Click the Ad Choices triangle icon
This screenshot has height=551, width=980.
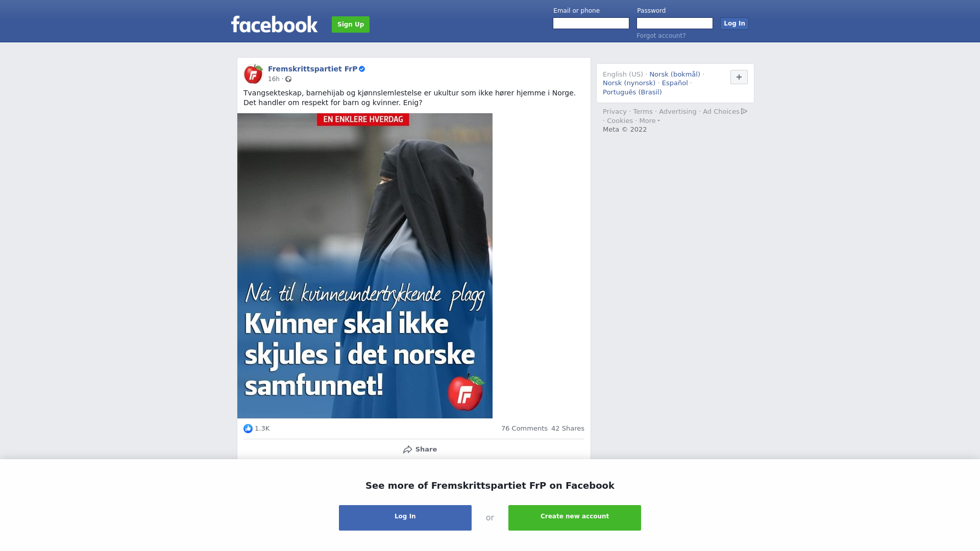744,111
